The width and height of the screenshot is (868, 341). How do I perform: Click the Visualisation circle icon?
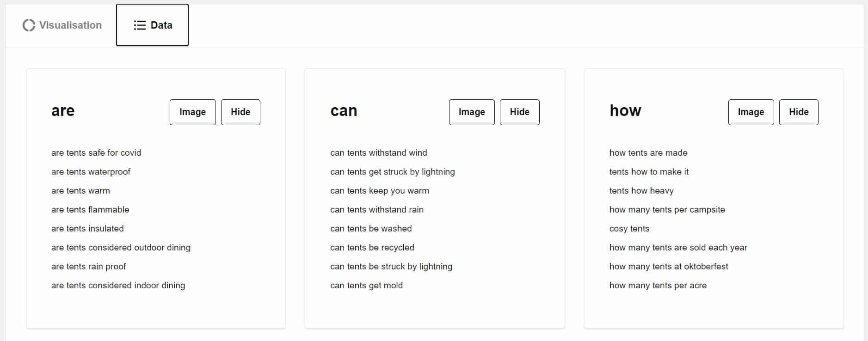pyautogui.click(x=29, y=25)
